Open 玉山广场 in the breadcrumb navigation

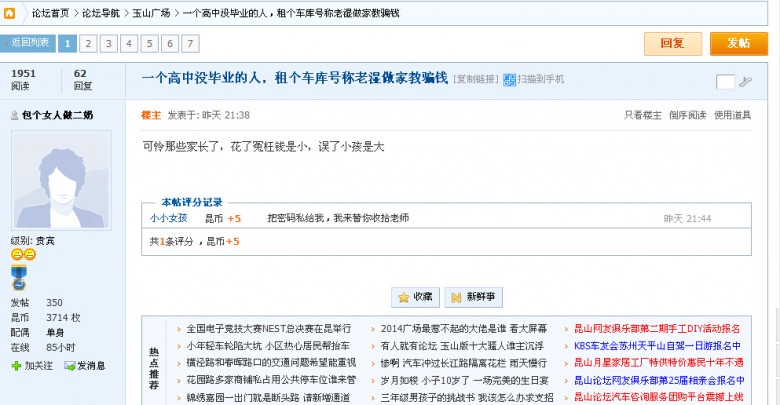point(149,12)
